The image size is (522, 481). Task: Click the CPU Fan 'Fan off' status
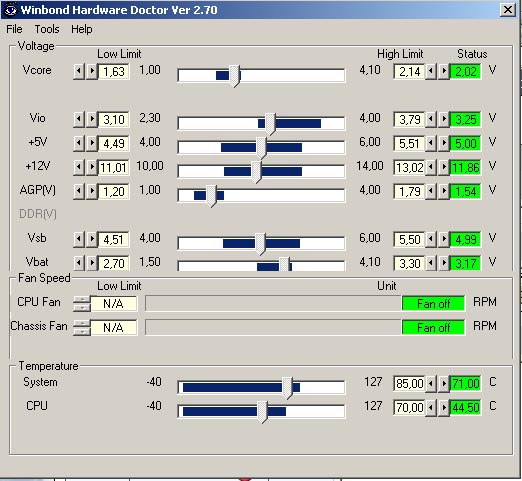[x=433, y=304]
